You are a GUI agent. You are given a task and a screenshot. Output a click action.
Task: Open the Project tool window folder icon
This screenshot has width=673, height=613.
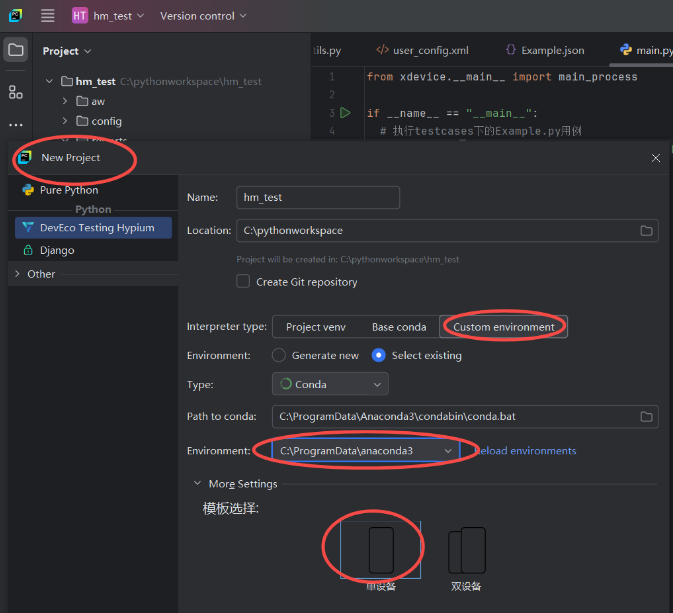pos(16,50)
